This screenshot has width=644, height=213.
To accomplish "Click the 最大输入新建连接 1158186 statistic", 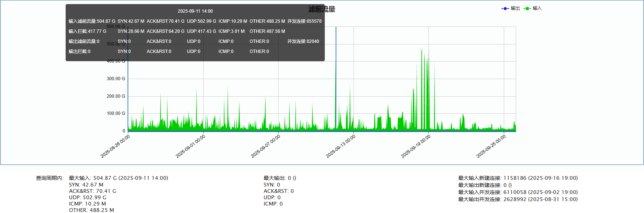I will [518, 178].
